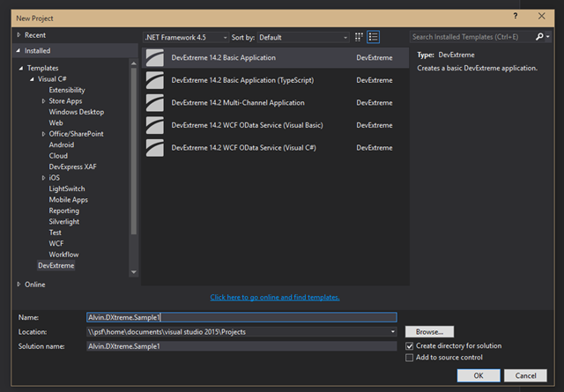Select the Cloud category
The image size is (564, 392).
point(58,156)
